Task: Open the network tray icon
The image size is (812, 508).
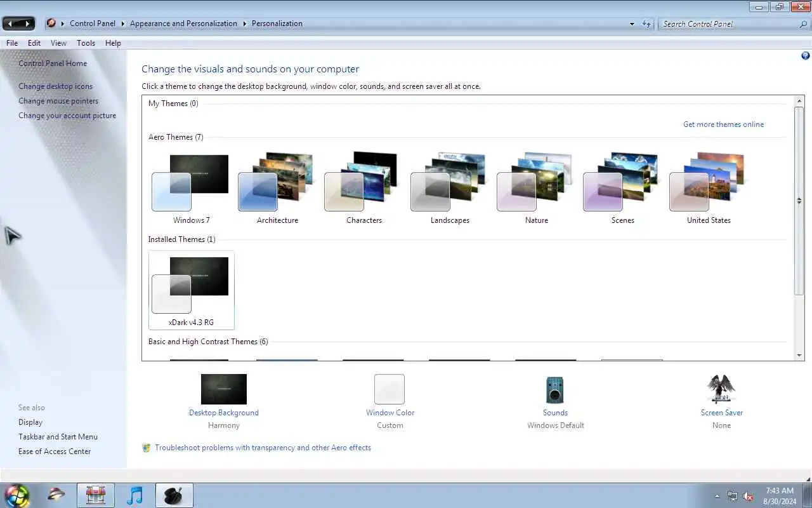Action: point(733,496)
